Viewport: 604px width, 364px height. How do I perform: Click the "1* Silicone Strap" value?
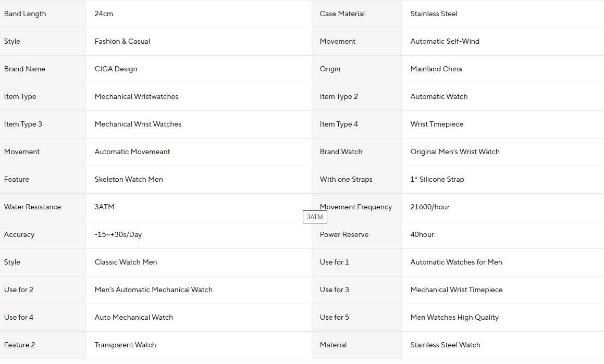tap(437, 180)
